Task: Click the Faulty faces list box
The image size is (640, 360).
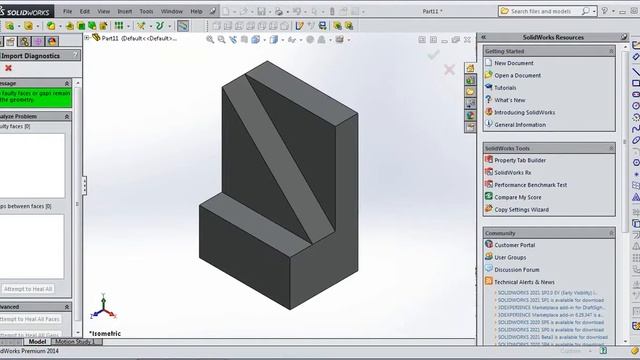Action: coord(32,166)
